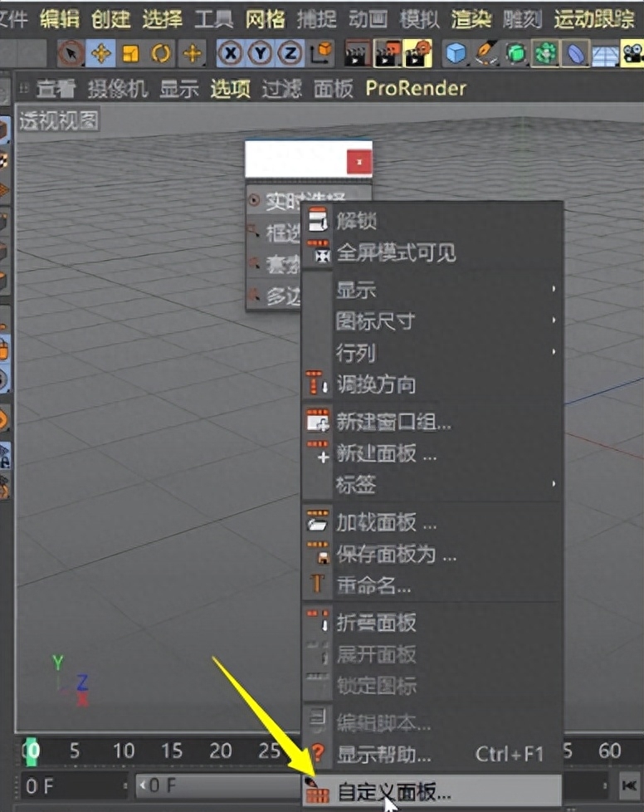Open the 创建 menu
Viewport: 644px width, 812px height.
tap(110, 19)
